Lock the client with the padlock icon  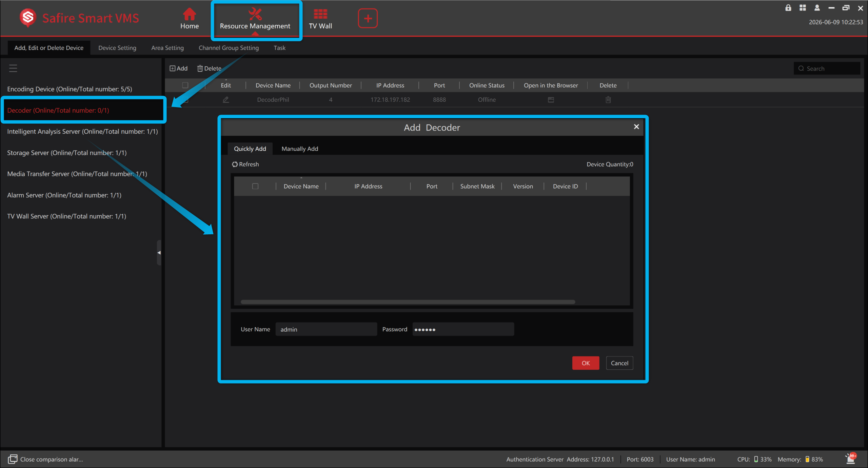click(788, 8)
